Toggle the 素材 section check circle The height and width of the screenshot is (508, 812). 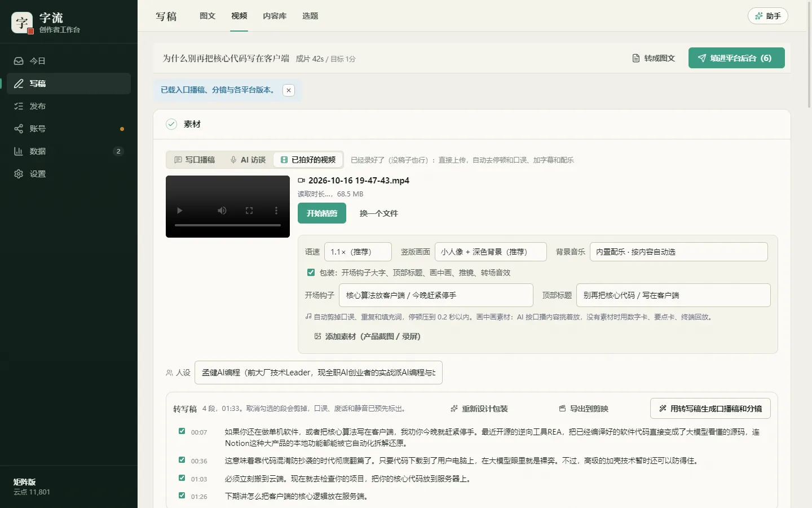[171, 124]
